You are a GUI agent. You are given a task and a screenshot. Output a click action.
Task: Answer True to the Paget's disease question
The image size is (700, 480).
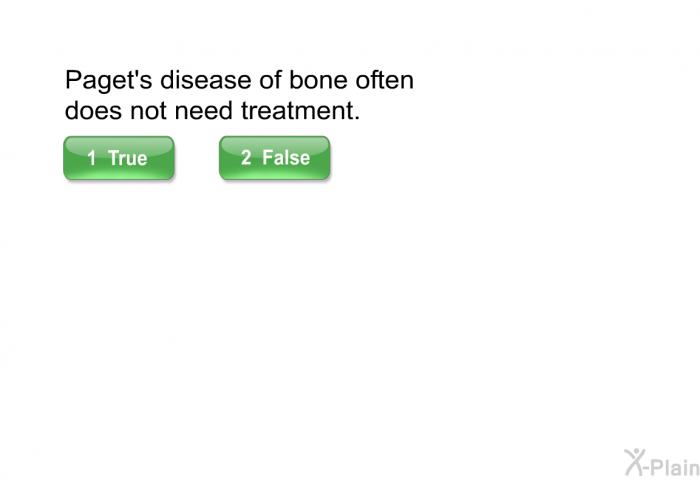tap(119, 158)
